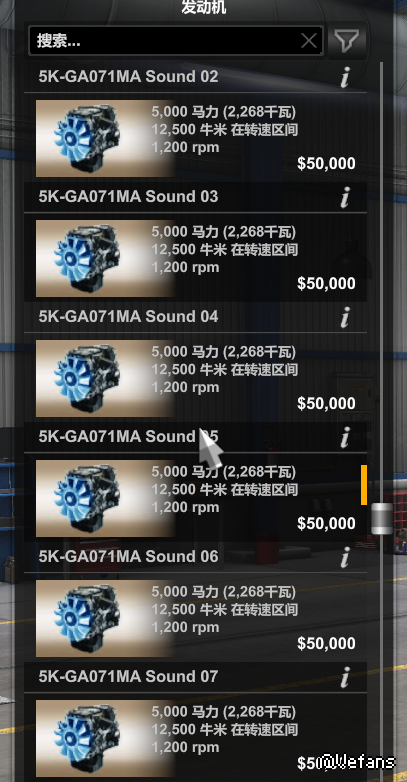
Task: Show info icon for Sound 04 engine
Action: point(345,317)
